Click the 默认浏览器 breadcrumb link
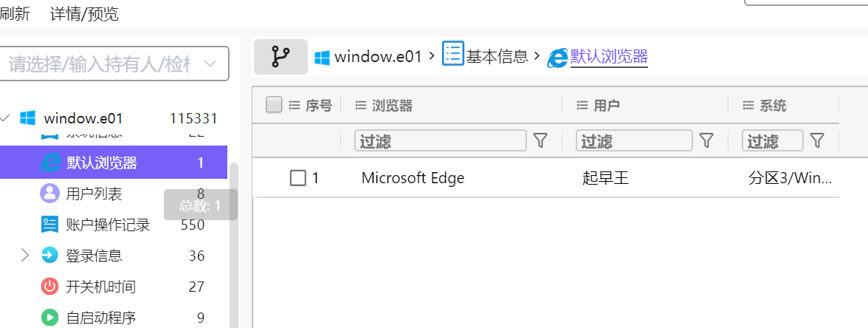The height and width of the screenshot is (328, 868). pyautogui.click(x=609, y=57)
